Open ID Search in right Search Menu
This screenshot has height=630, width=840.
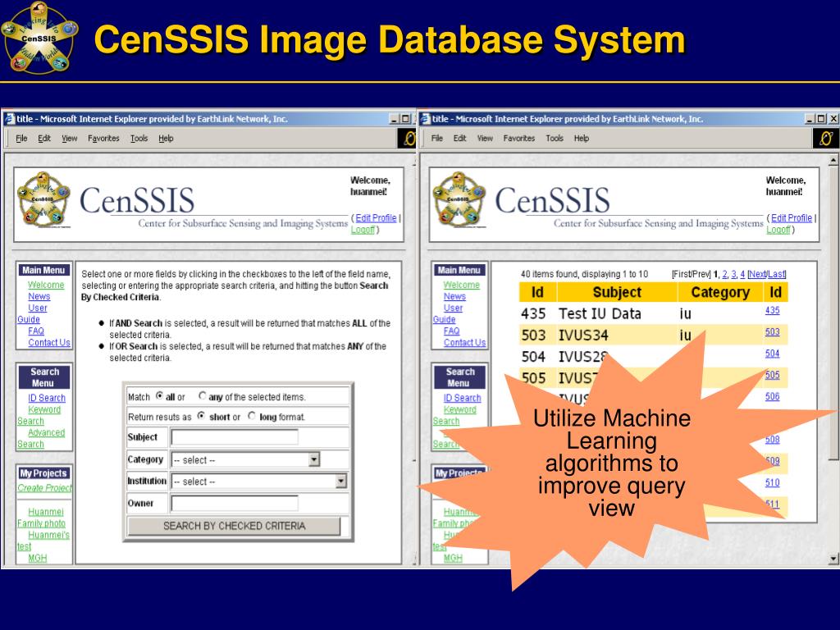point(463,398)
